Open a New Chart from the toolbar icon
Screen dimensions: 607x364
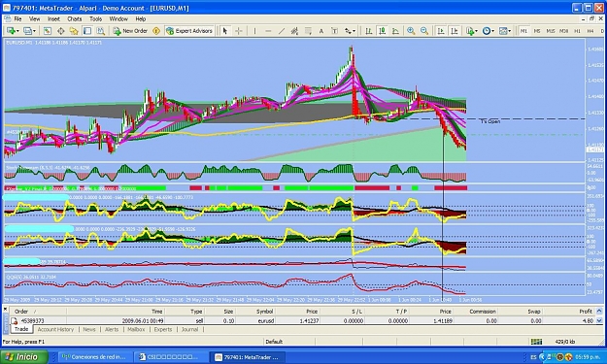(x=11, y=31)
